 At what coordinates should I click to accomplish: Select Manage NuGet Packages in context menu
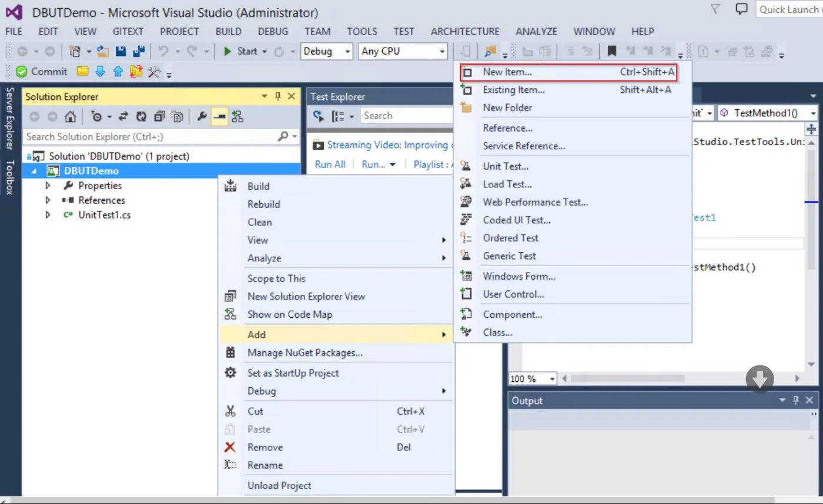point(305,353)
